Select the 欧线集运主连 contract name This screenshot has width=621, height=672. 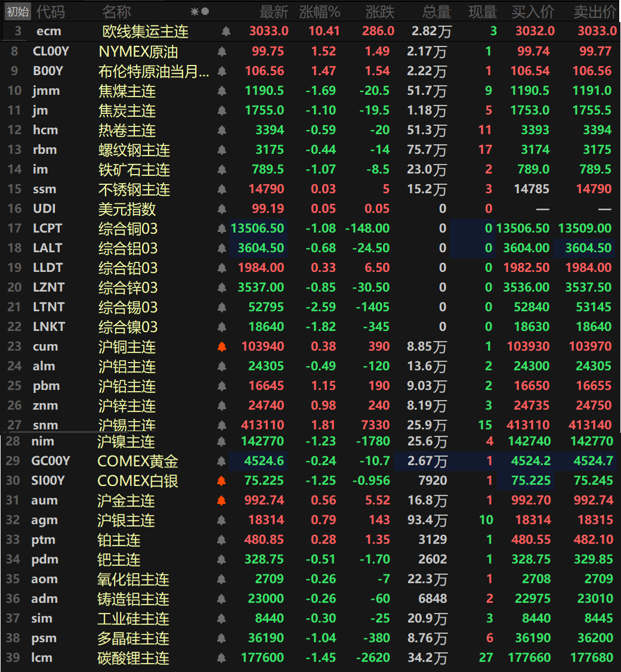[x=146, y=31]
